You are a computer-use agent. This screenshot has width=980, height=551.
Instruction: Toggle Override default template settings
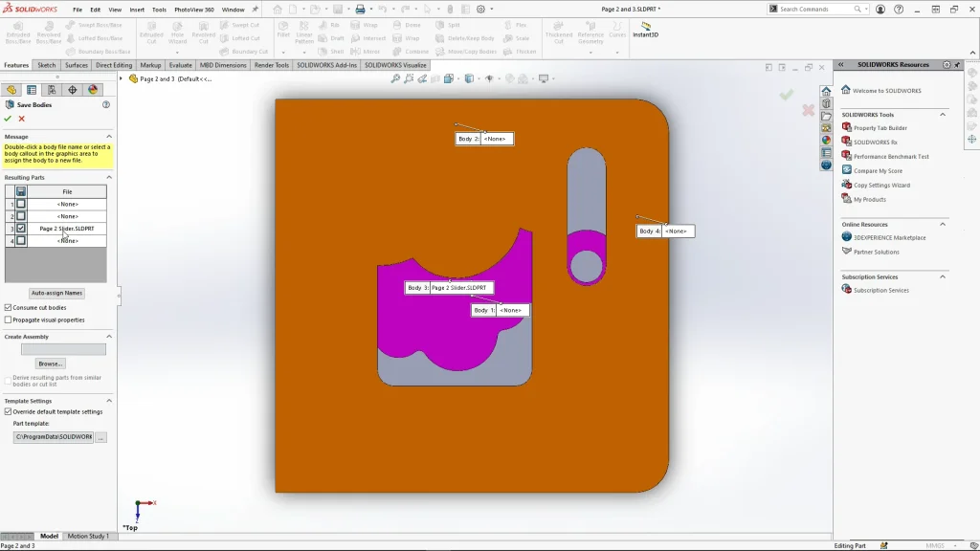(x=9, y=412)
